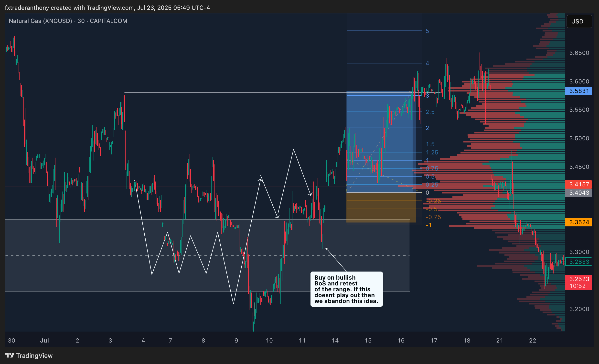
Task: Click the Fibonacci level 5 label
Action: pyautogui.click(x=427, y=31)
